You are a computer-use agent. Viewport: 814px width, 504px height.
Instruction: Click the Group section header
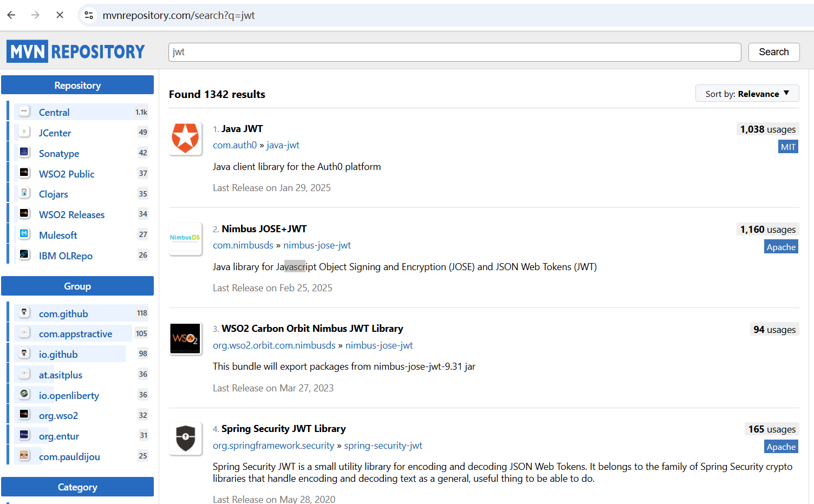[77, 286]
